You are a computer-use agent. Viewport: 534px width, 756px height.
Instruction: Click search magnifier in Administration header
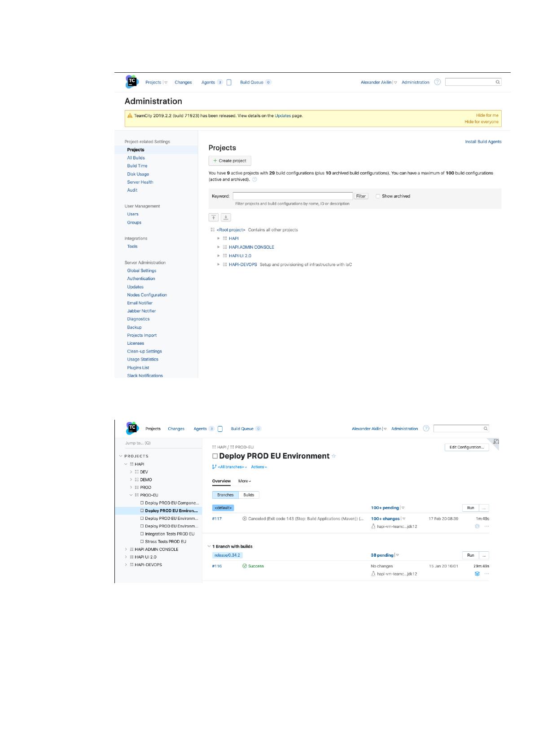click(x=498, y=82)
